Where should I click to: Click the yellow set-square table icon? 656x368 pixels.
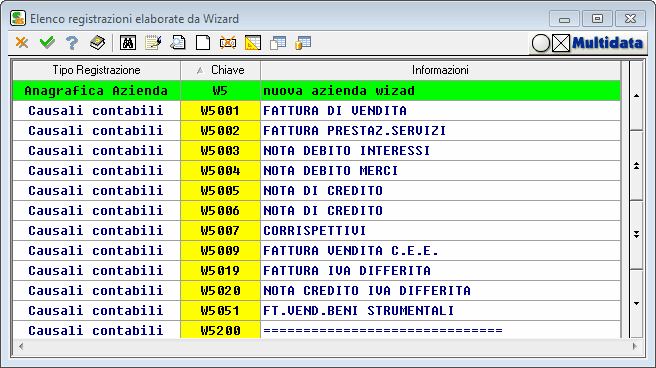click(x=253, y=43)
